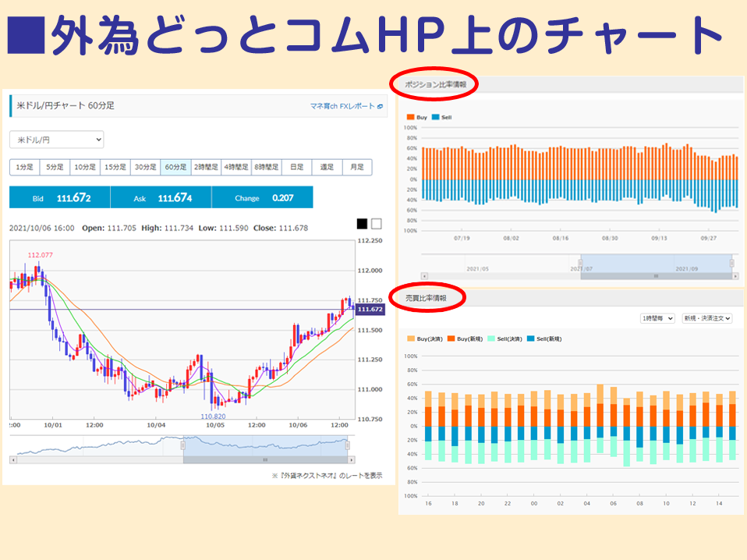Image resolution: width=747 pixels, height=560 pixels.
Task: Click the Open: 111.705 value
Action: (109, 229)
